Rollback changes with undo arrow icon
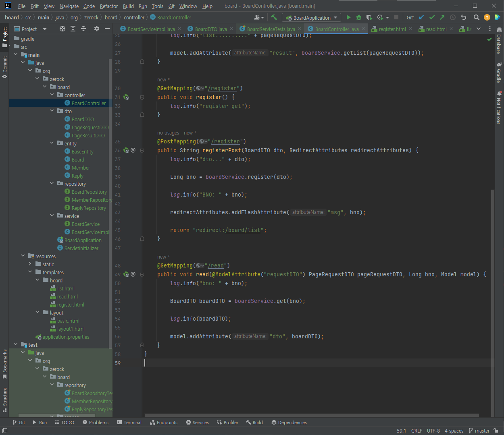The height and width of the screenshot is (435, 504). pyautogui.click(x=464, y=17)
